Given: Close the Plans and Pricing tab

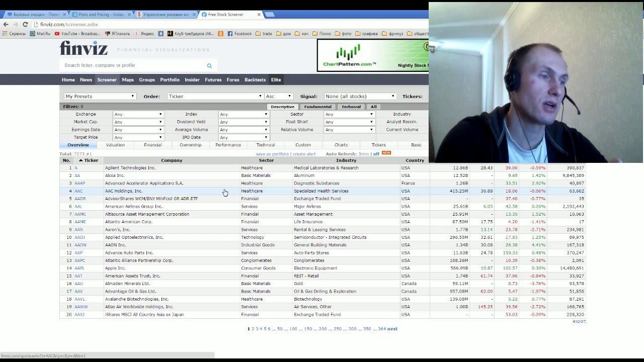Looking at the screenshot, I should [x=130, y=14].
